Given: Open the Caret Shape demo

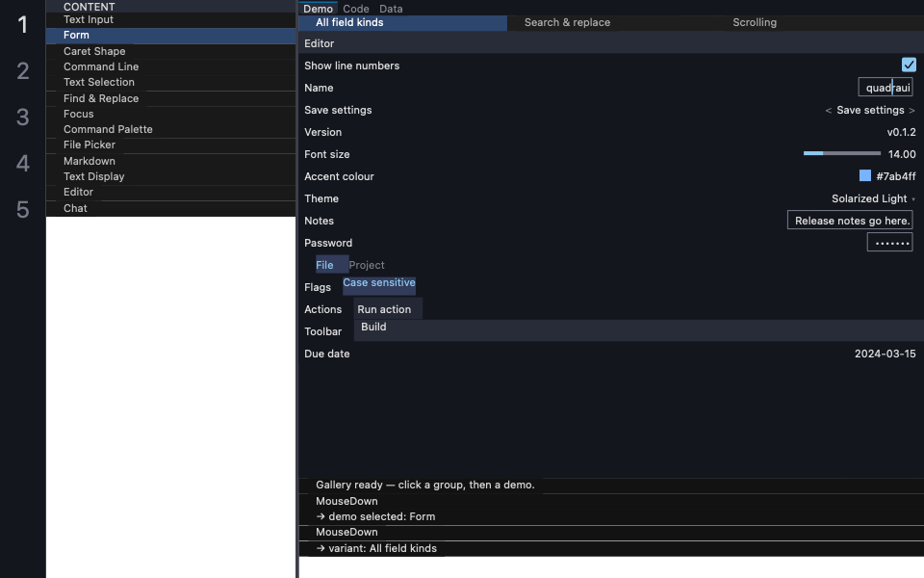Looking at the screenshot, I should pyautogui.click(x=171, y=51).
